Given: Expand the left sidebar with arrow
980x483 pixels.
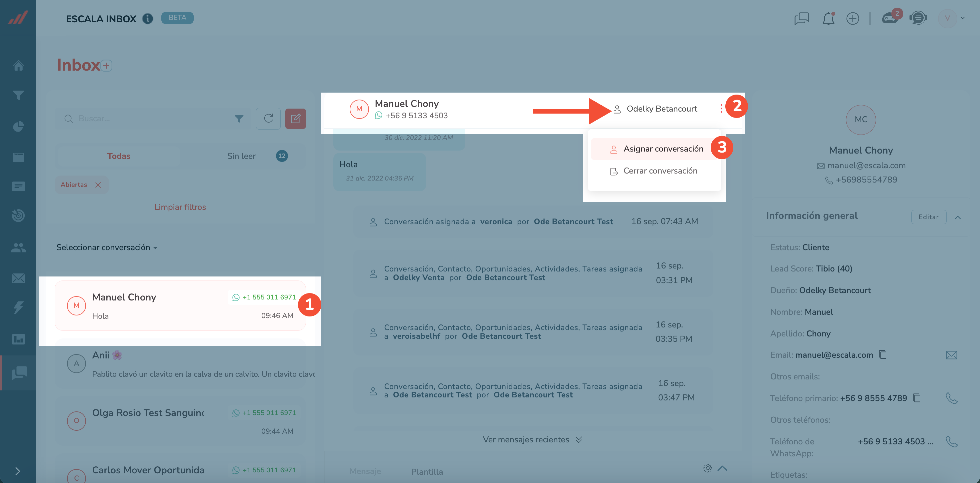Looking at the screenshot, I should pyautogui.click(x=17, y=472).
